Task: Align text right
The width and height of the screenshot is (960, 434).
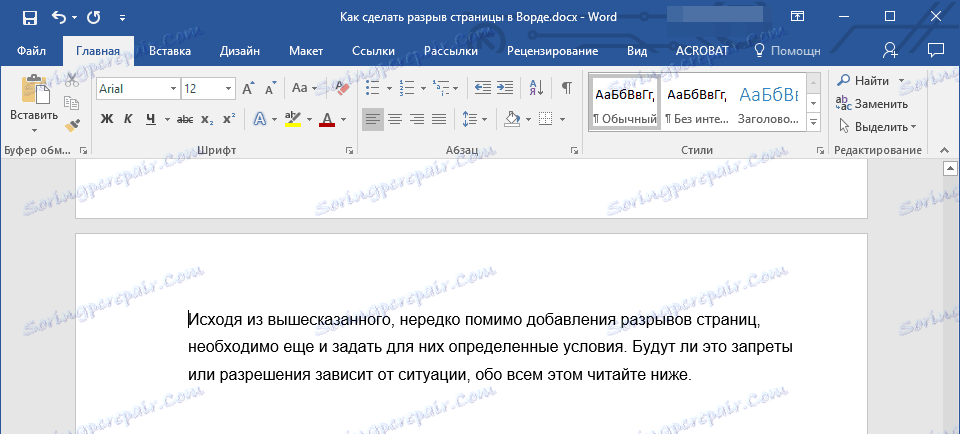Action: [x=417, y=119]
